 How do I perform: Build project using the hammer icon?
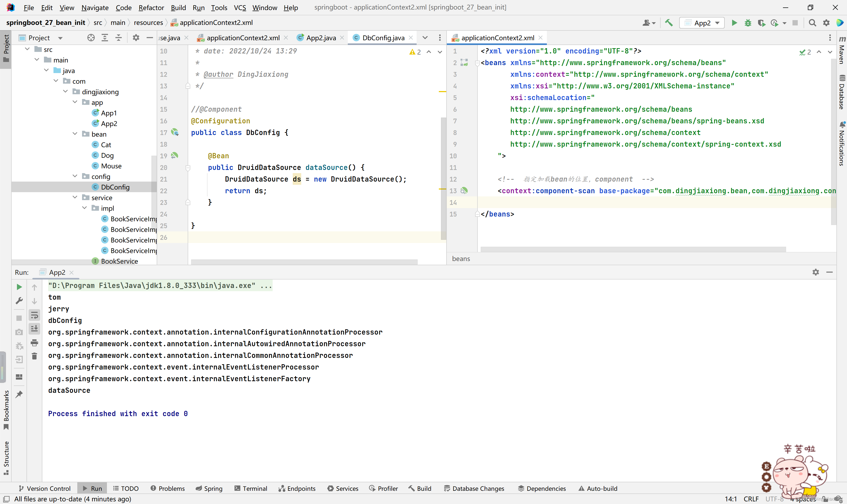click(669, 23)
